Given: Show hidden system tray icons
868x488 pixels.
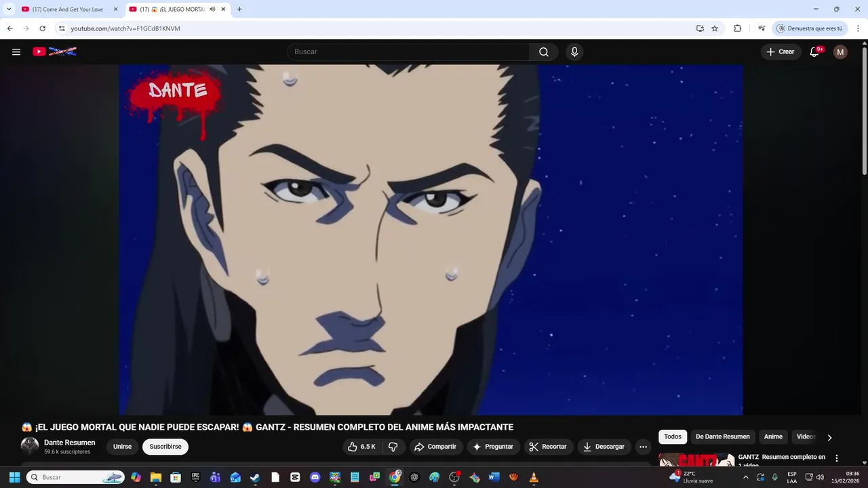Looking at the screenshot, I should (x=745, y=477).
